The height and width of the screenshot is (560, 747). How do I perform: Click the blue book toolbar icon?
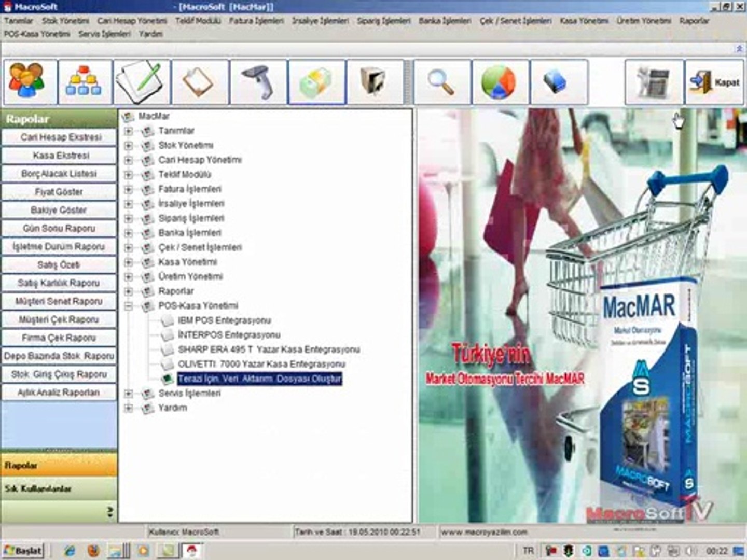559,82
